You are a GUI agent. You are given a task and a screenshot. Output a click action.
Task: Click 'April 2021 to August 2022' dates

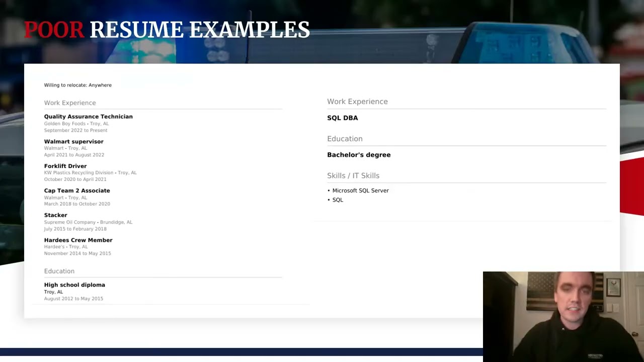click(x=74, y=155)
